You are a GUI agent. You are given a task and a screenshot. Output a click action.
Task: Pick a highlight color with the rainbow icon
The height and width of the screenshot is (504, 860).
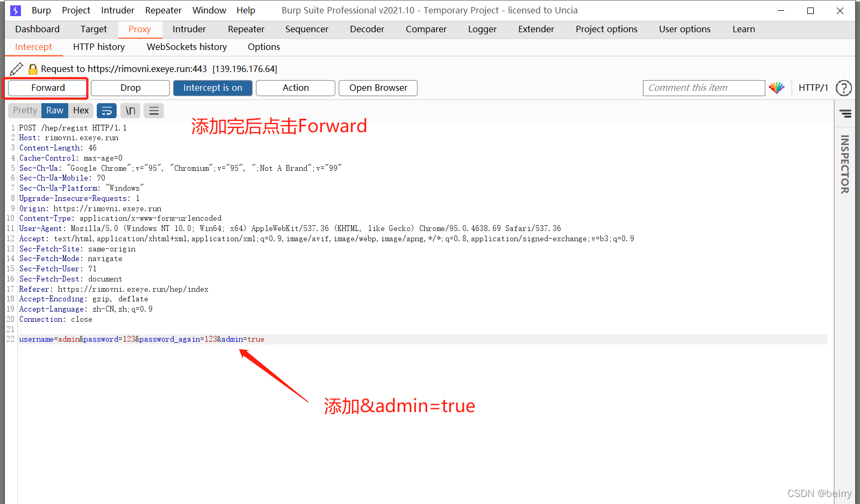(x=776, y=88)
